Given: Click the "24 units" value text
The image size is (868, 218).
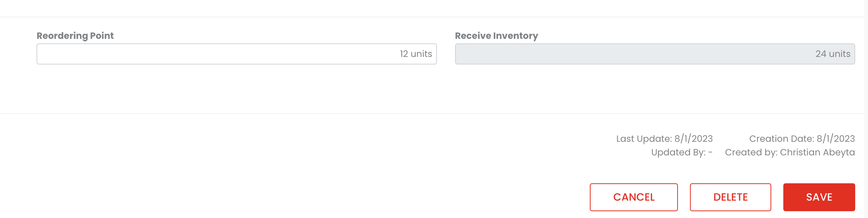Looking at the screenshot, I should [x=833, y=54].
